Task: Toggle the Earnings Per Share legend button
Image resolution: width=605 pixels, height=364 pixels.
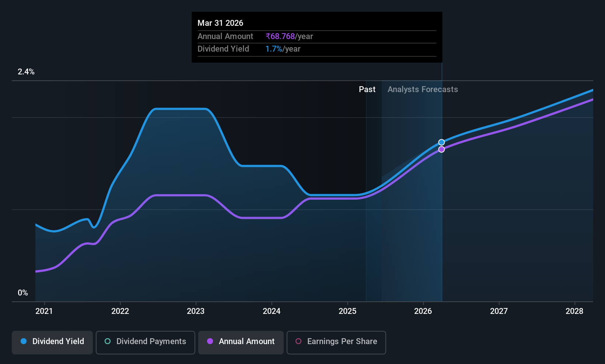Action: (x=336, y=343)
